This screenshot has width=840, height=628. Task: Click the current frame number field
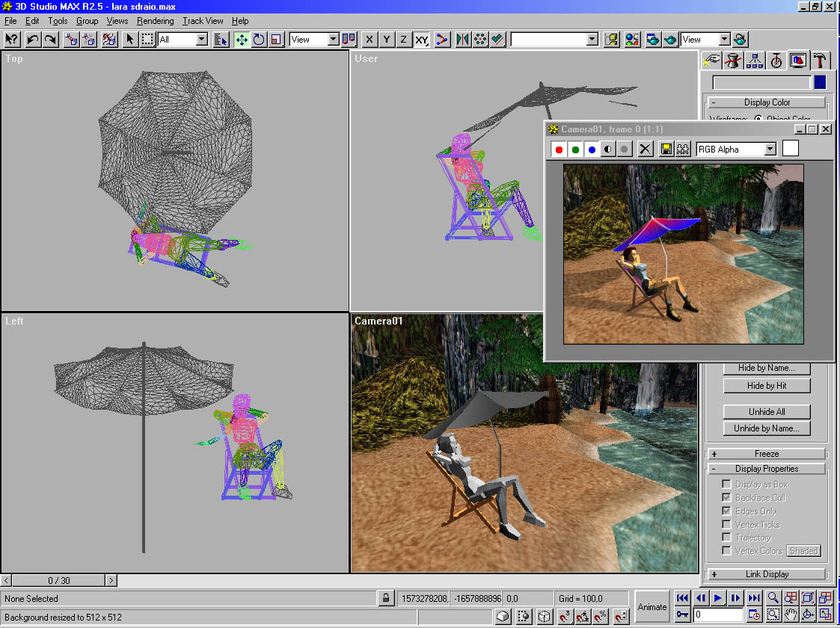[x=718, y=615]
